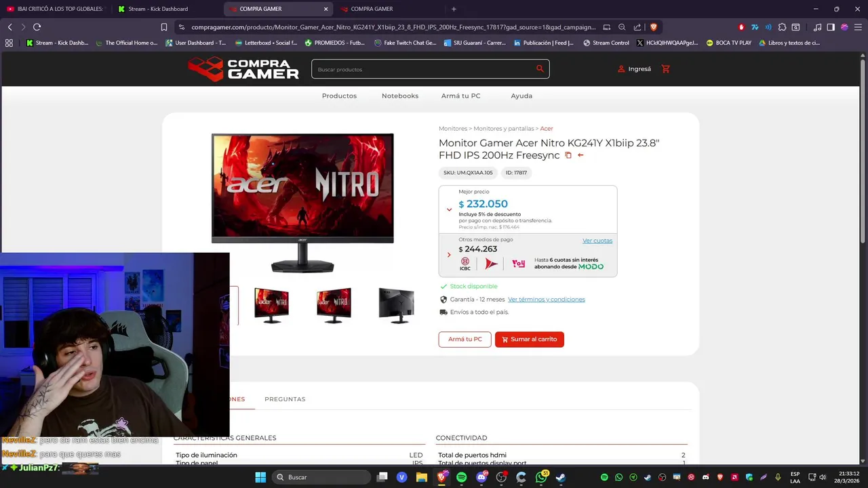Open a new browser tab

(454, 9)
